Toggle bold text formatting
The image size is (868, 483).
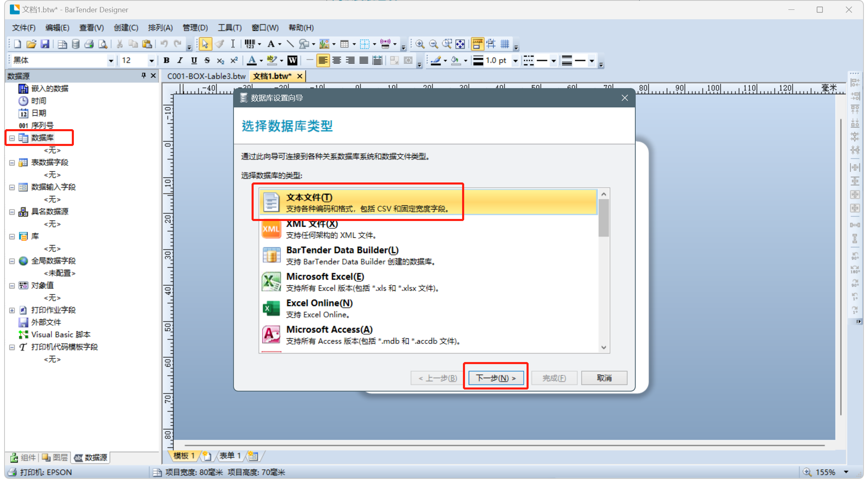pyautogui.click(x=166, y=61)
